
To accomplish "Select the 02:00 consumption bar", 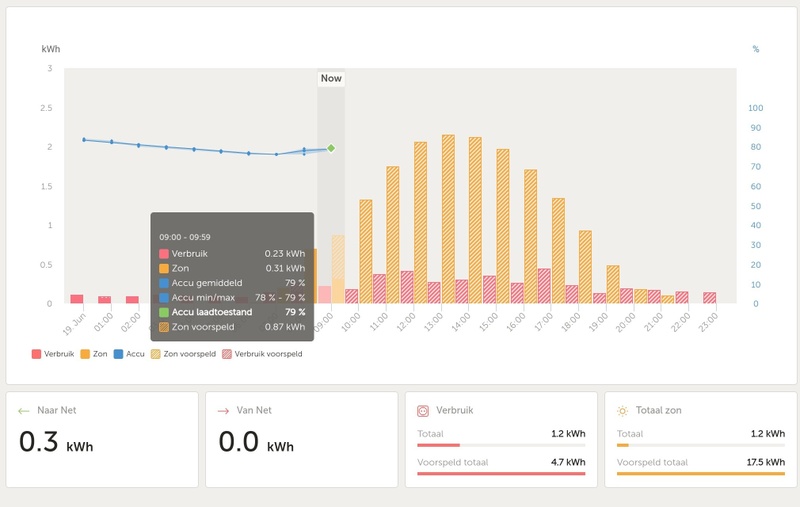I will pos(132,300).
